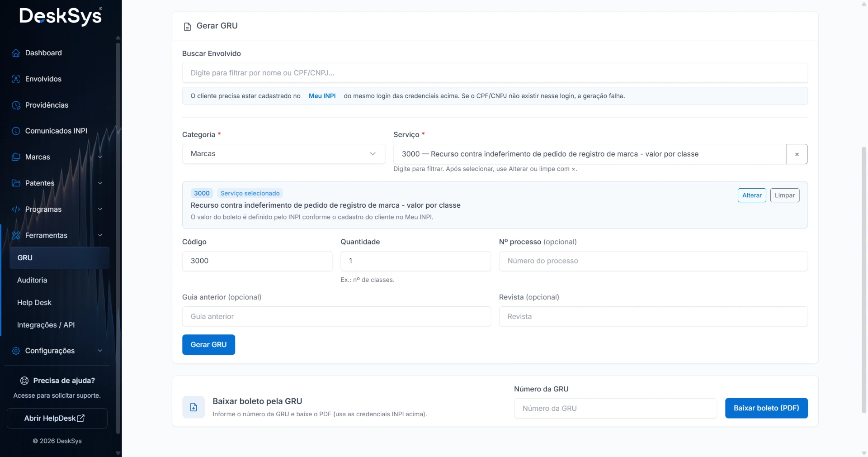Click the Configurações gear icon
Image resolution: width=868 pixels, height=457 pixels.
[16, 351]
